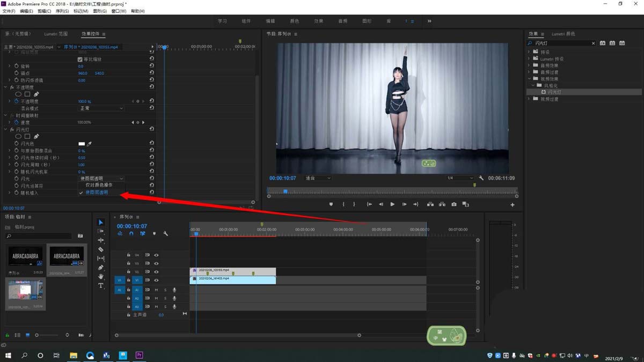Image resolution: width=644 pixels, height=362 pixels.
Task: Hide track V2 with eye toggle
Action: pos(156,272)
